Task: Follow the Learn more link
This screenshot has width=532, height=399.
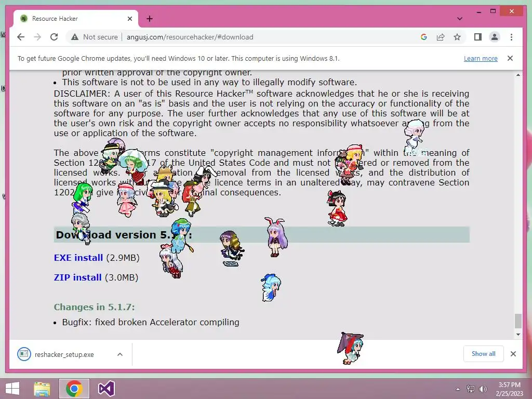Action: (481, 58)
